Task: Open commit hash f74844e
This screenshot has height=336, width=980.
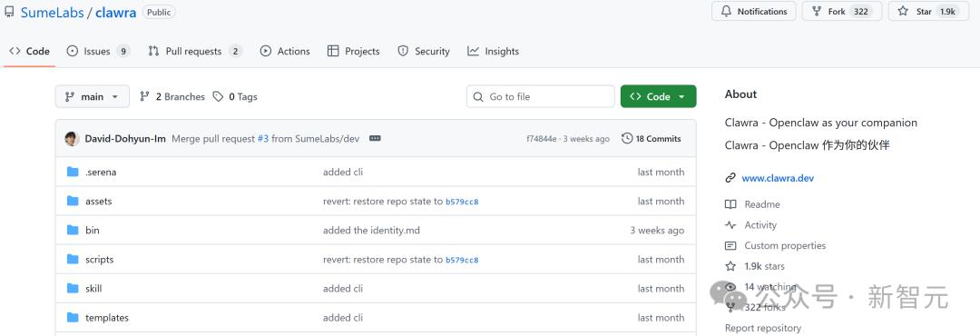Action: (541, 139)
